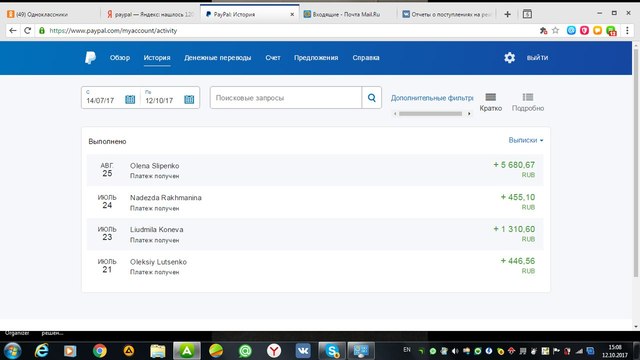This screenshot has height=360, width=640.
Task: Open the start date calendar picker
Action: pos(130,99)
